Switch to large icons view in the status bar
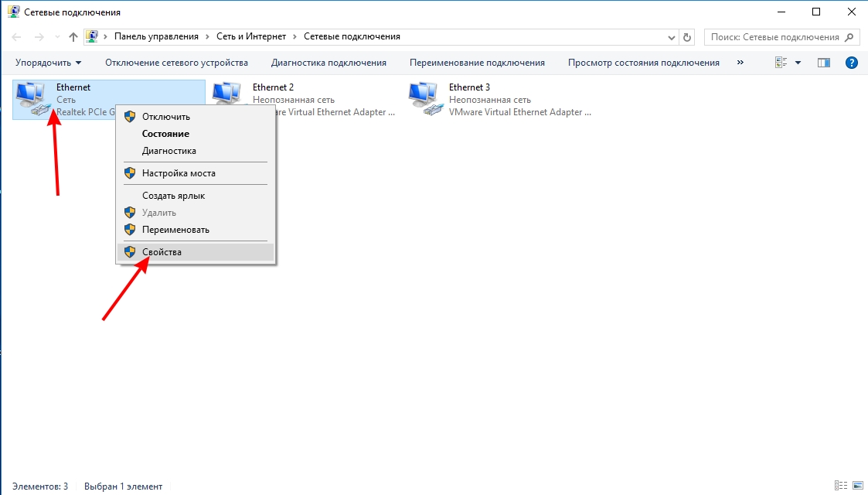 tap(856, 486)
